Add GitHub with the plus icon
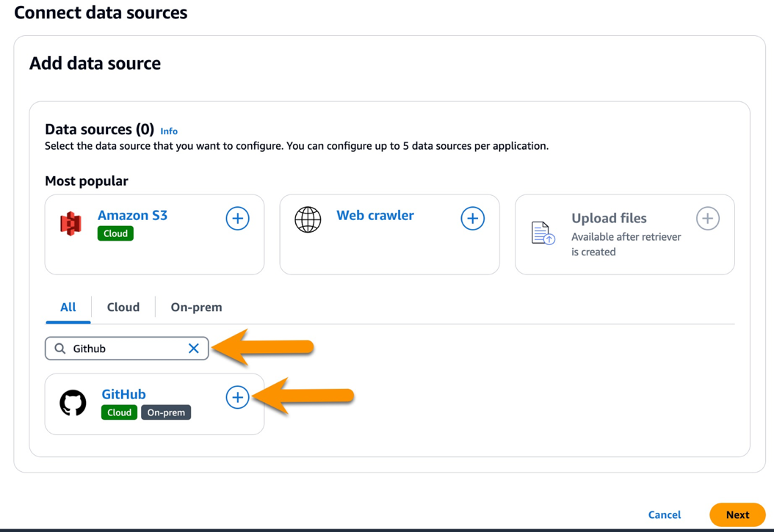Screen dimensions: 774x532 pos(236,398)
